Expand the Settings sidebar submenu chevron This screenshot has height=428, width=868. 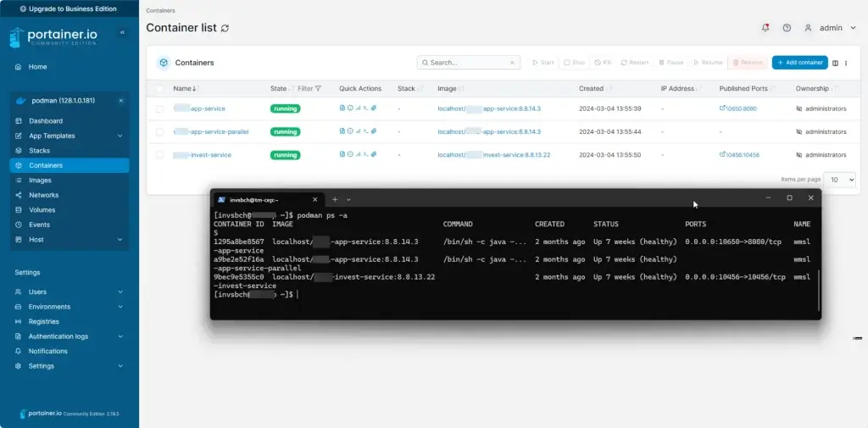pos(120,366)
